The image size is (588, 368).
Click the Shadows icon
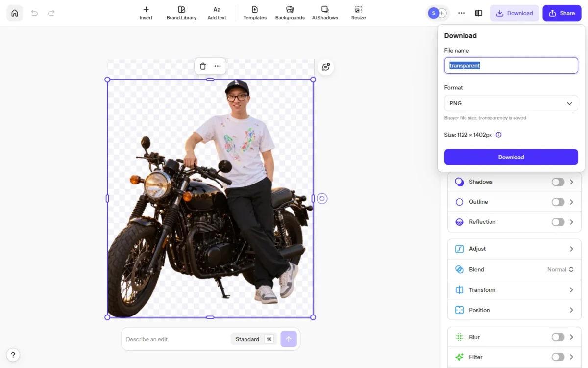coord(459,182)
